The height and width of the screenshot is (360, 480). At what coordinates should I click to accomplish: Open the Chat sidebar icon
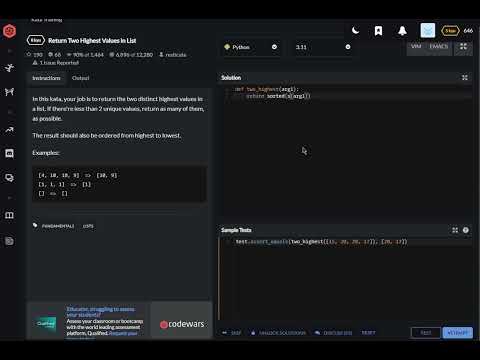[9, 153]
